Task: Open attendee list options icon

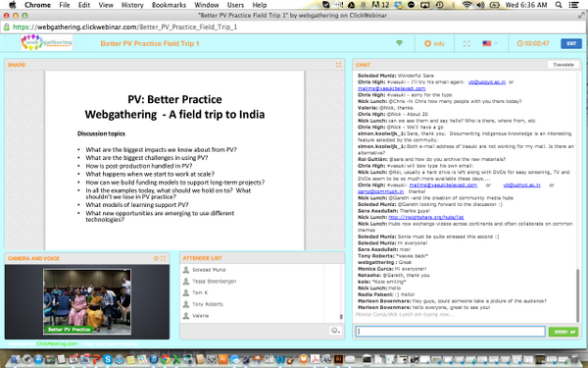Action: [x=335, y=331]
